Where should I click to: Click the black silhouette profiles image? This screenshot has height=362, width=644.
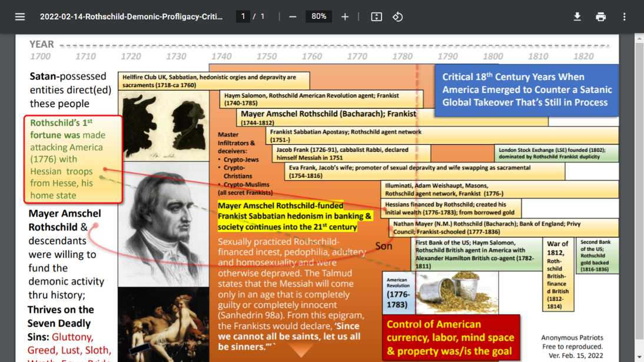[164, 126]
